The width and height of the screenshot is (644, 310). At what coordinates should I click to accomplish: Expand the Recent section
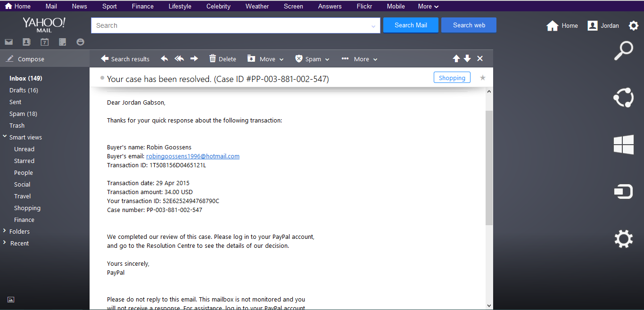4,243
